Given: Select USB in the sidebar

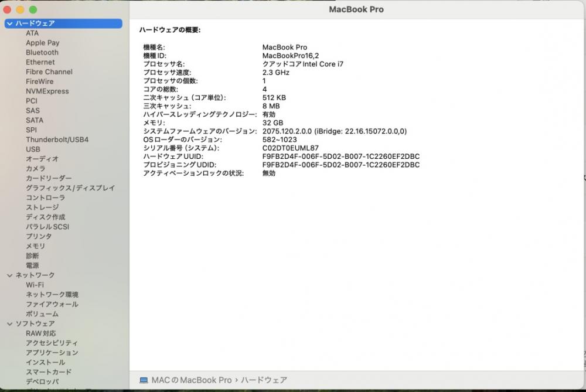Looking at the screenshot, I should click(33, 150).
